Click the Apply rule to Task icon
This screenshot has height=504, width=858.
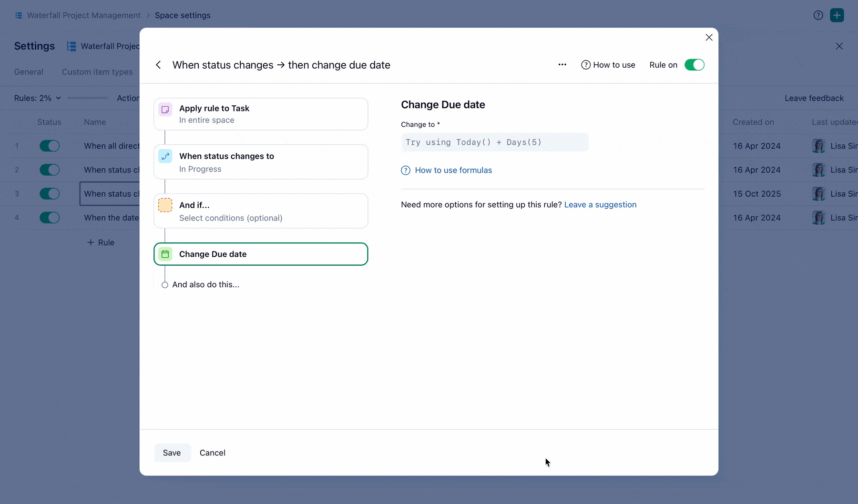pos(165,110)
